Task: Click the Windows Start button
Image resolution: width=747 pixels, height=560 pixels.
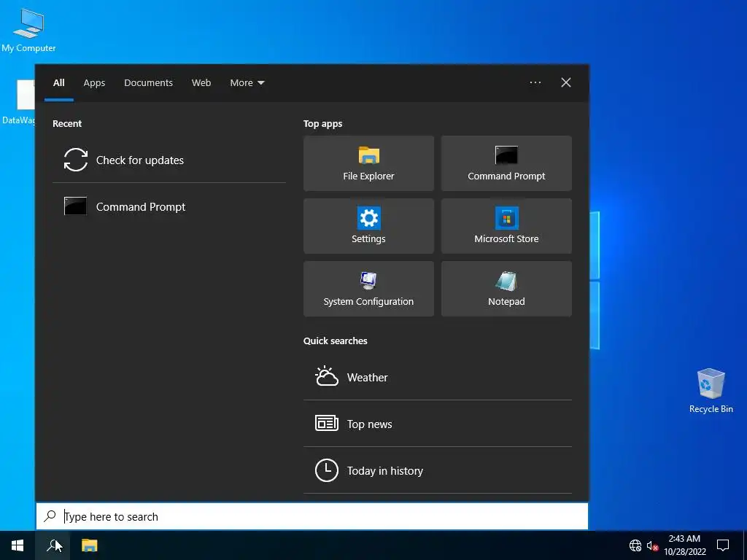Action: (18, 545)
